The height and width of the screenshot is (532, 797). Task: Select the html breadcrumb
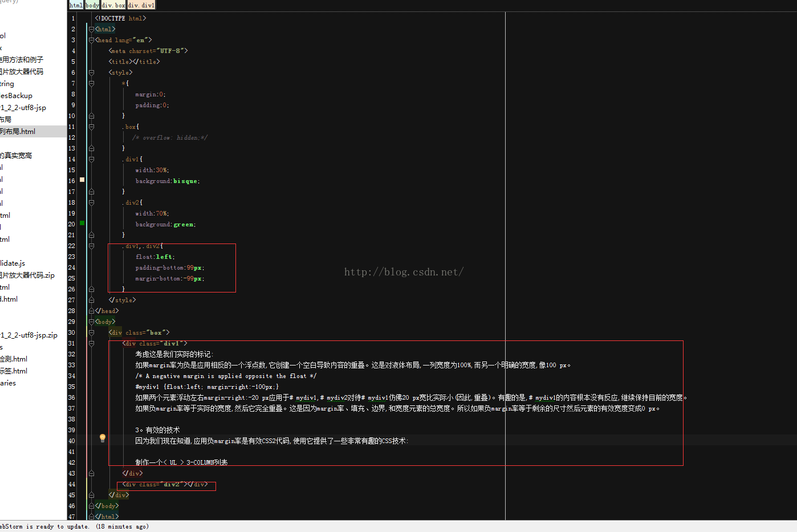[x=76, y=5]
